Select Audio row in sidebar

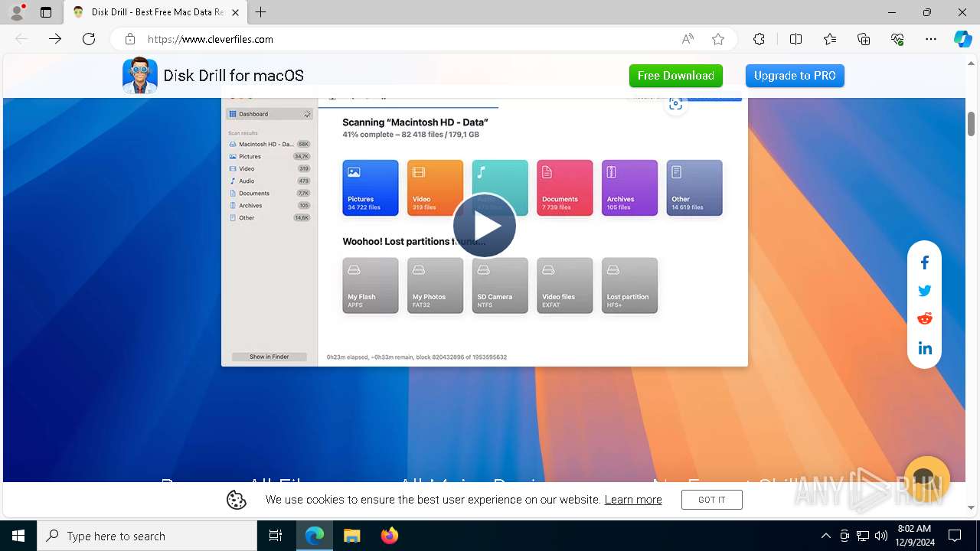click(x=269, y=181)
